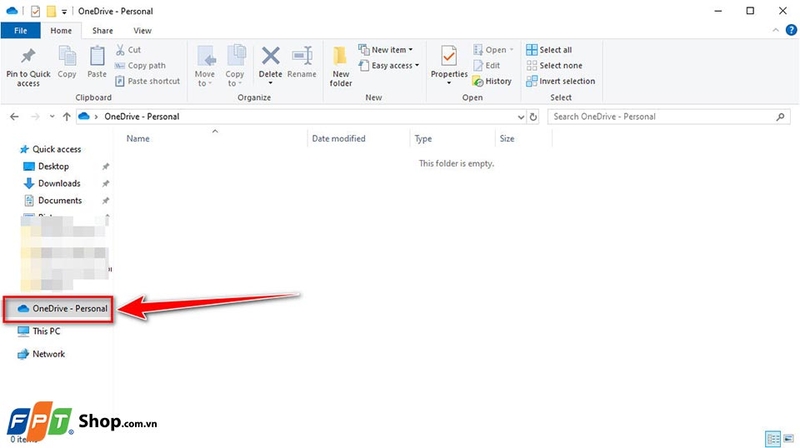Expand the address bar history dropdown
The width and height of the screenshot is (800, 448).
(x=520, y=116)
